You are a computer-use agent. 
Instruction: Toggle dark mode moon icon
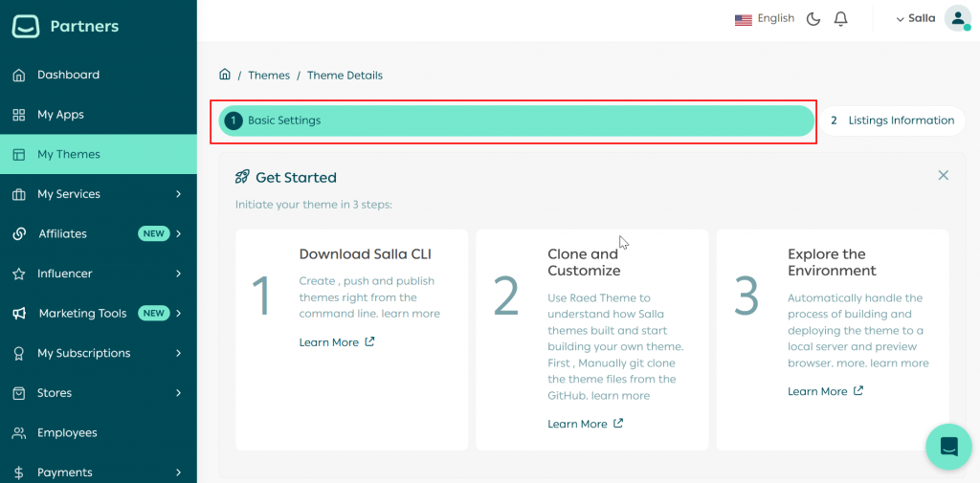pos(813,19)
